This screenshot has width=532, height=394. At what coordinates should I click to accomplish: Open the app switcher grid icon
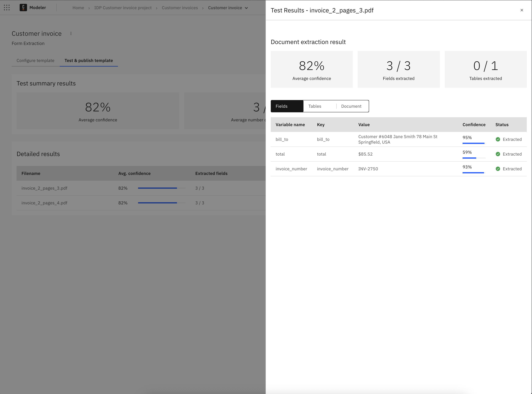pyautogui.click(x=7, y=8)
